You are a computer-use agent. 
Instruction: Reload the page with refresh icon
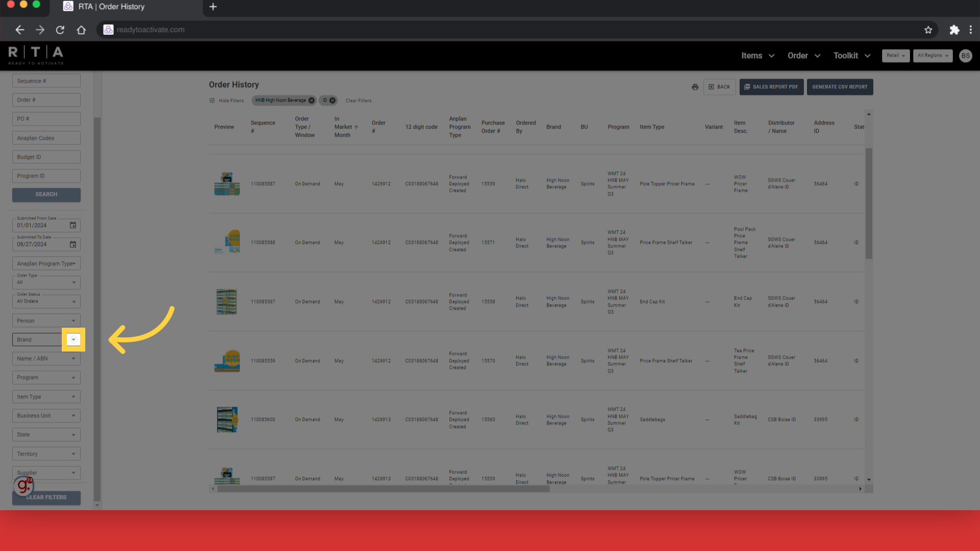[60, 30]
